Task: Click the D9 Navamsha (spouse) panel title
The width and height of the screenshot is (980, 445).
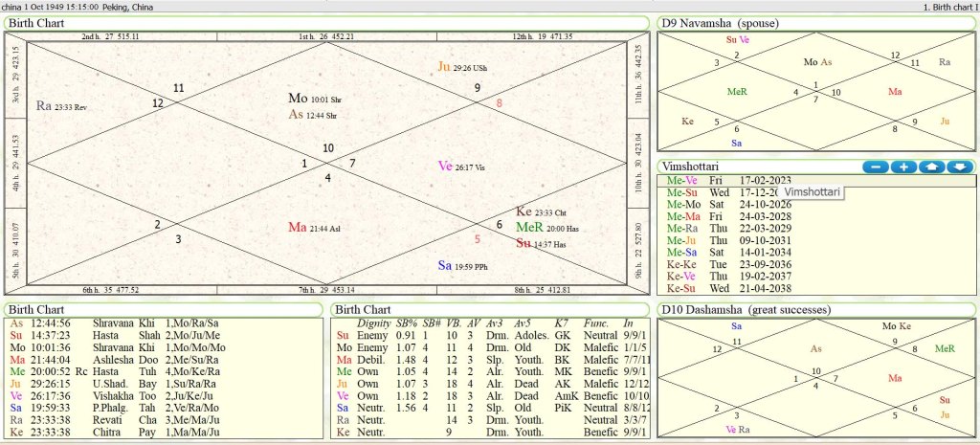Action: click(719, 22)
